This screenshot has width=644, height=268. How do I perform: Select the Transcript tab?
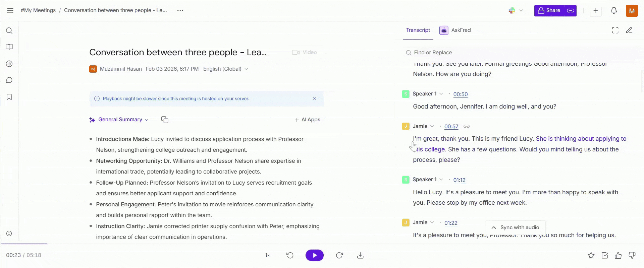click(418, 30)
